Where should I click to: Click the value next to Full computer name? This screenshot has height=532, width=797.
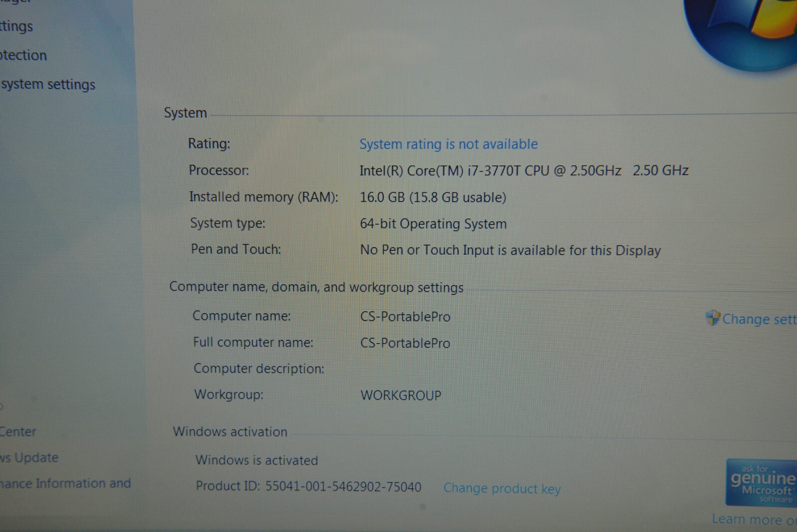[405, 343]
